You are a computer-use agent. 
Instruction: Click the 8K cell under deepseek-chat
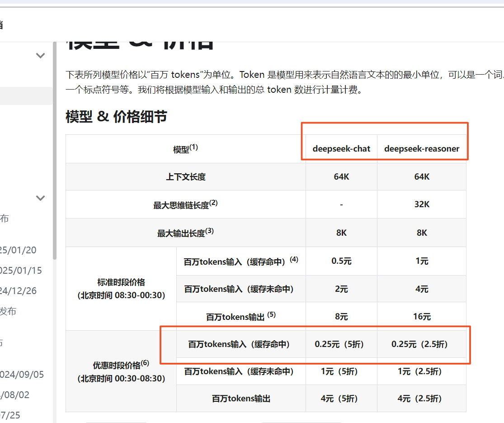[x=341, y=233]
